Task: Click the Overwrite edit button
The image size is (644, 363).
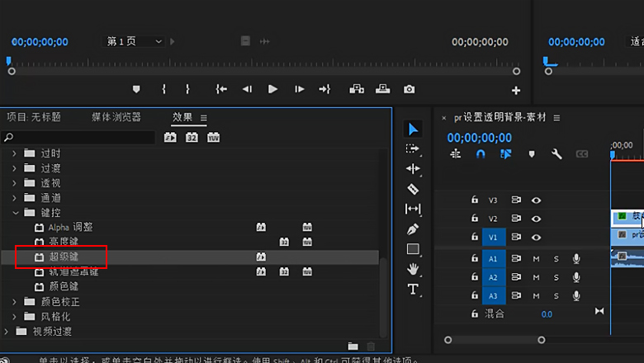Action: click(x=383, y=89)
